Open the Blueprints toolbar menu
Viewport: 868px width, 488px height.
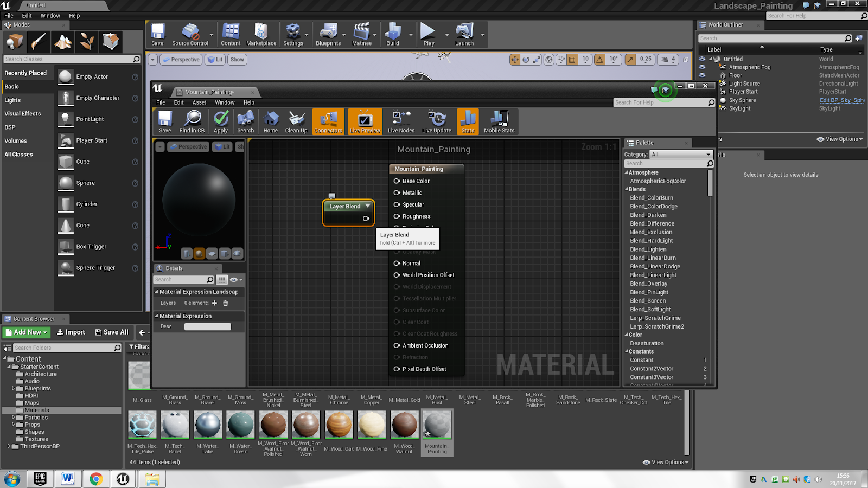(328, 35)
